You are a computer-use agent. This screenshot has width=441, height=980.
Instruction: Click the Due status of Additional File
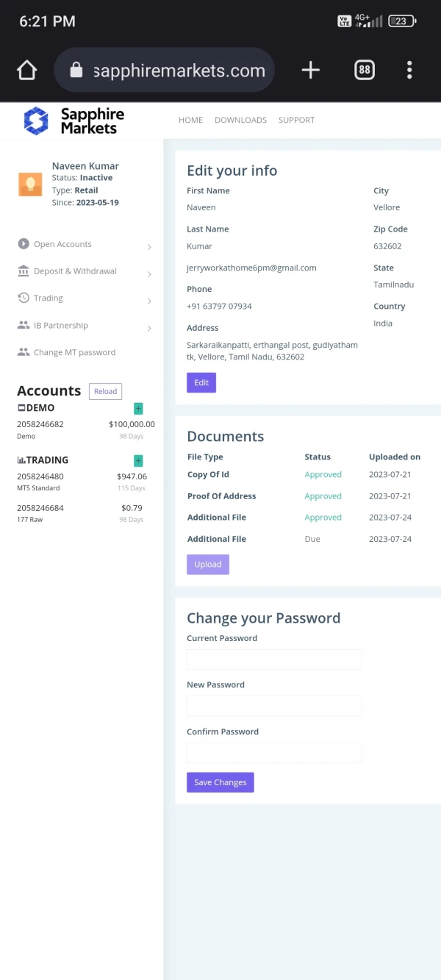click(312, 539)
